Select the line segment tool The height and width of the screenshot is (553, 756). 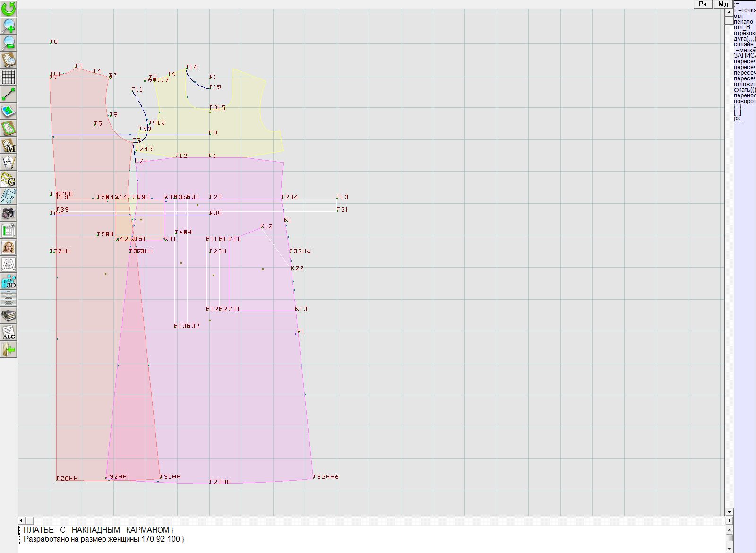[9, 94]
